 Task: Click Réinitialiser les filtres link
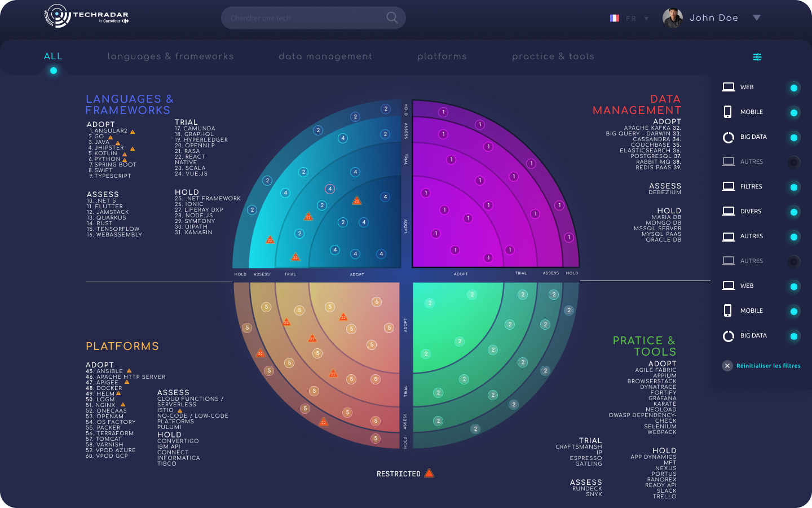[x=768, y=366]
